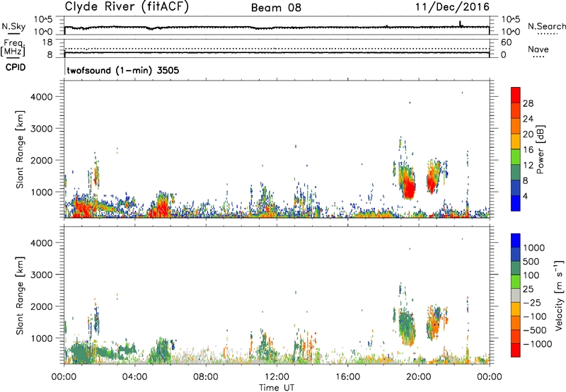Click the "12" tick on Power colorbar

[528, 166]
